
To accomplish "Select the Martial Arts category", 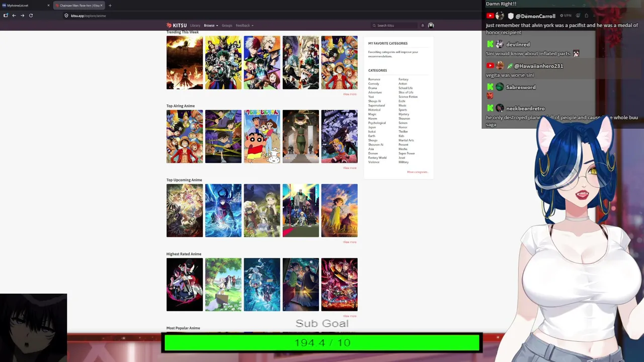I will tap(406, 140).
